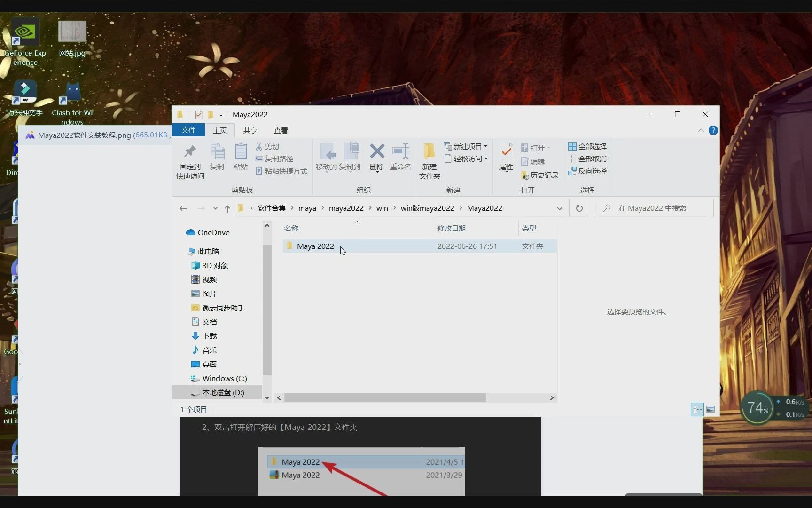The image size is (812, 508).
Task: Click the Up one level arrow
Action: coord(227,208)
